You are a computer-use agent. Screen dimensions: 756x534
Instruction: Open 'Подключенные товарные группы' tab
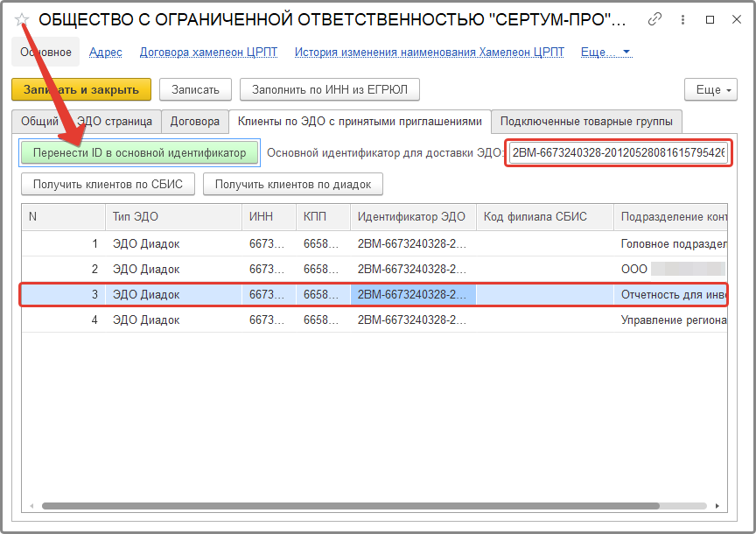(586, 122)
